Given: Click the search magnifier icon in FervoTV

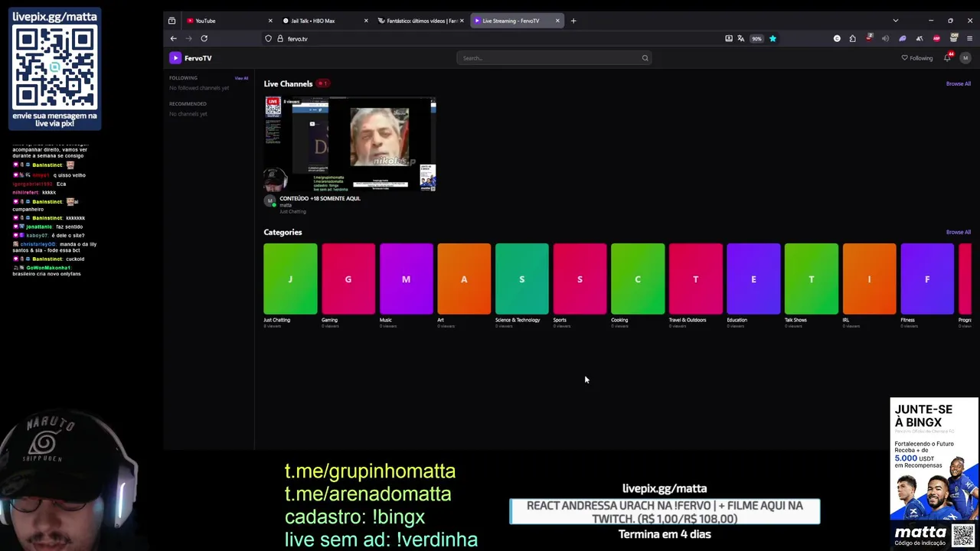Looking at the screenshot, I should 645,58.
